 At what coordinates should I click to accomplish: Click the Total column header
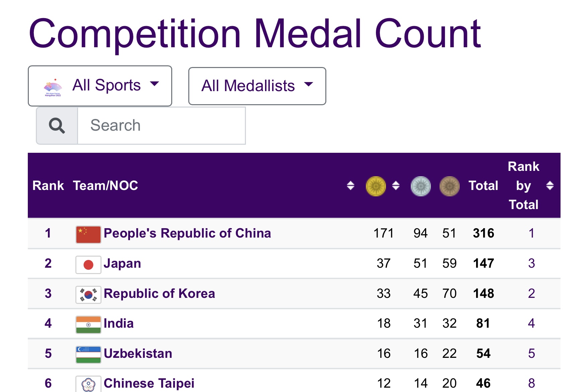[x=483, y=186]
